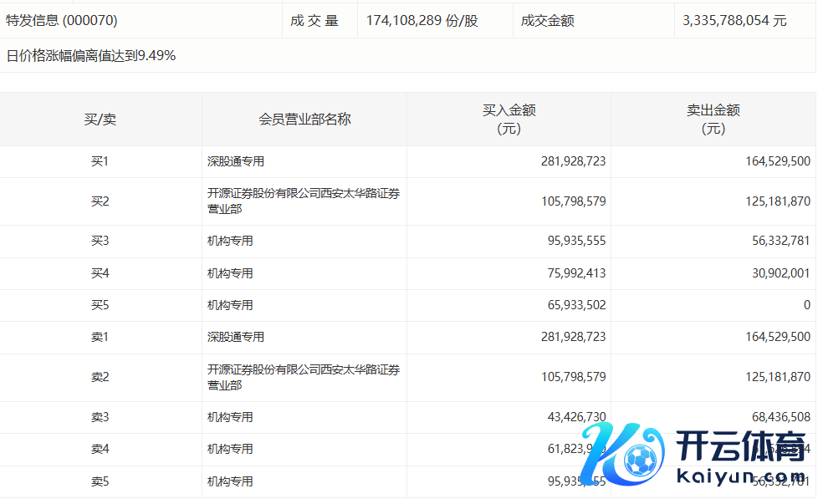Click the 成交金额 value 3,335,788,054 元
The image size is (818, 504).
pyautogui.click(x=734, y=21)
